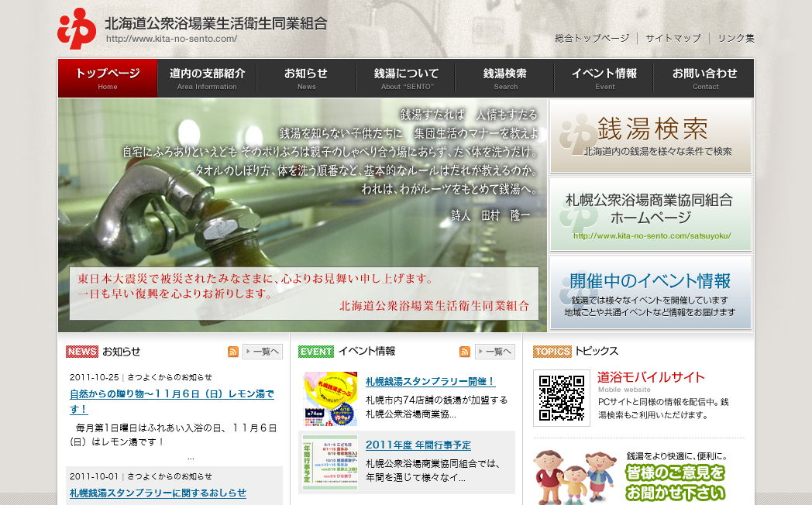
Task: Open イベント情報 Event menu
Action: [604, 78]
